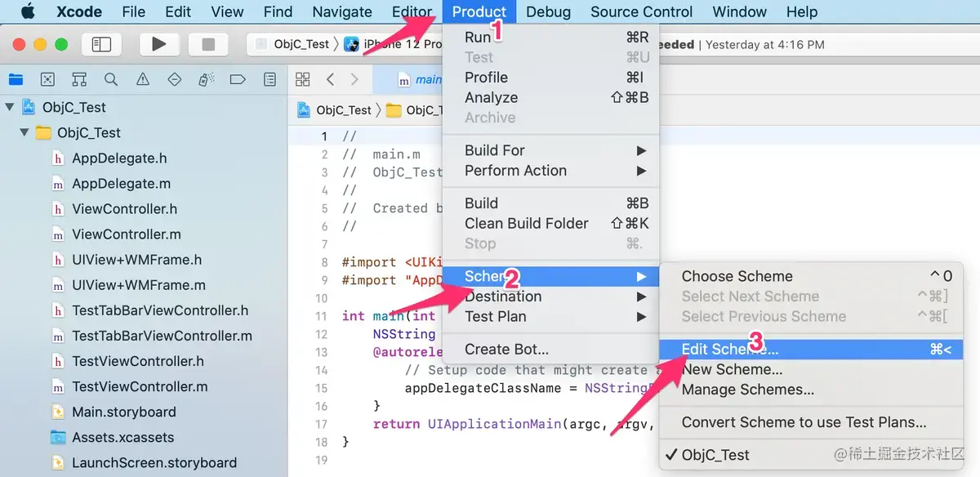Choose Profile from Product menu
This screenshot has height=477, width=980.
(x=550, y=78)
